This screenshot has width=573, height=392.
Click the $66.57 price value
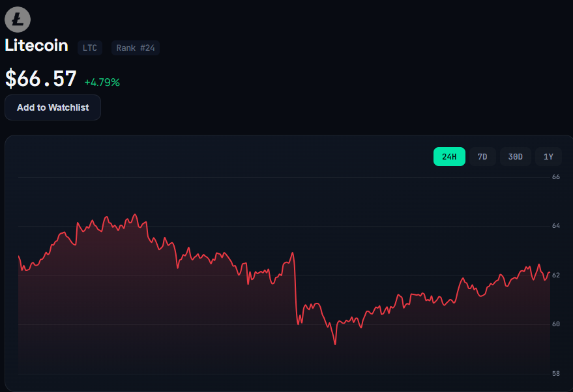click(41, 79)
